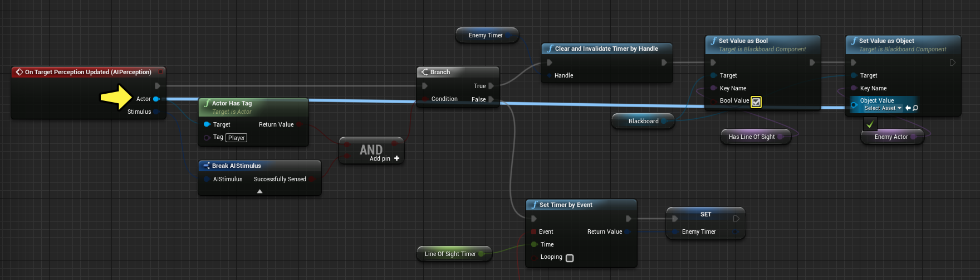Viewport: 980px width, 280px height.
Task: Select the AND node body
Action: point(371,149)
